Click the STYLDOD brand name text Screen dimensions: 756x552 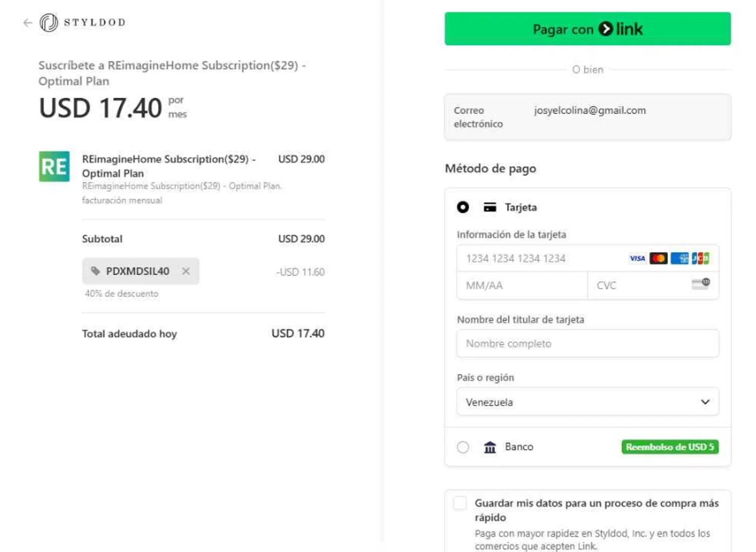(95, 23)
